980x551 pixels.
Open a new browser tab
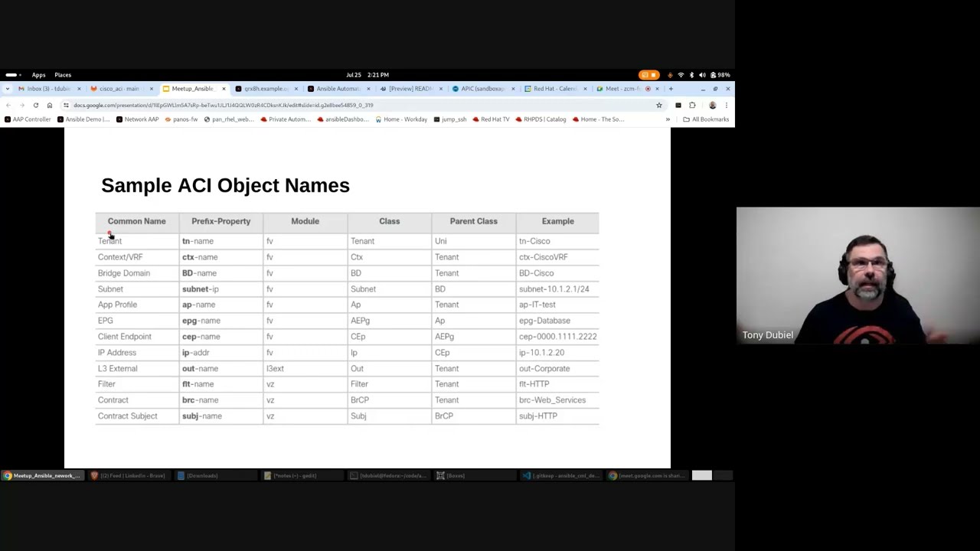671,89
